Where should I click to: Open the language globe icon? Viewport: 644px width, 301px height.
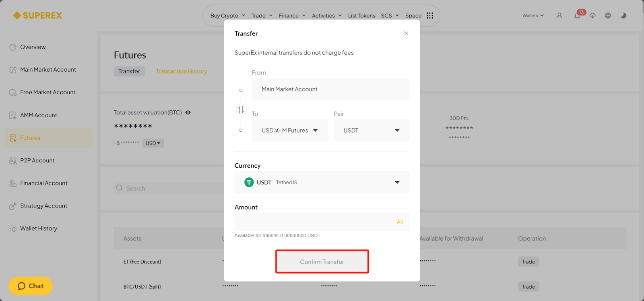click(608, 16)
